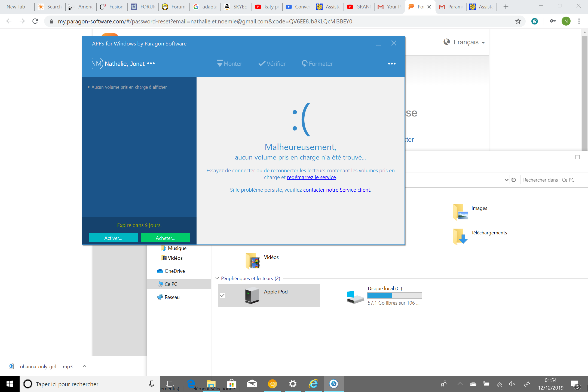Switch to the Search browser tab
Image resolution: width=588 pixels, height=392 pixels.
(x=50, y=7)
